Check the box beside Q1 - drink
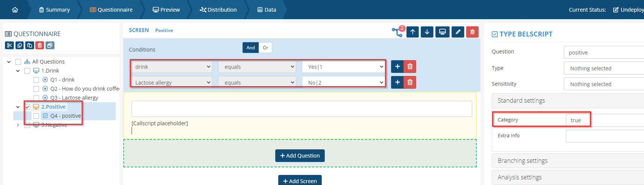The image size is (644, 185). point(36,80)
